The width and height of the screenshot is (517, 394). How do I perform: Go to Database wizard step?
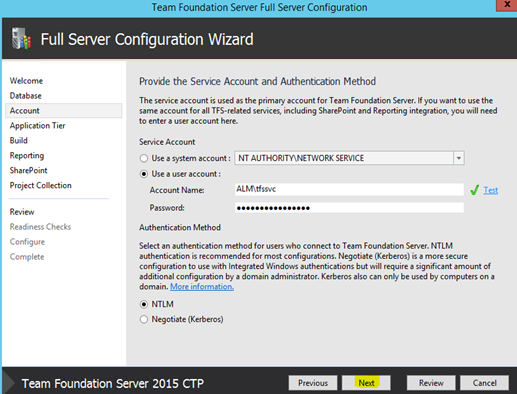pos(26,96)
